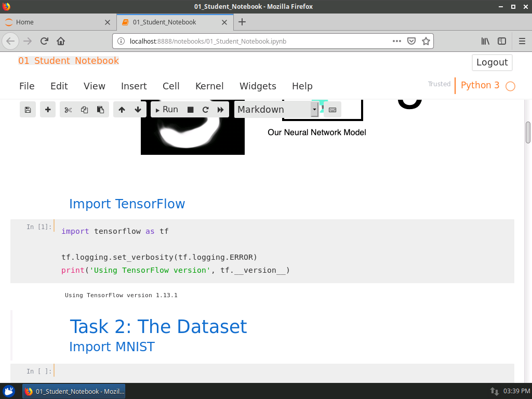Move selected cell down arrow

138,110
